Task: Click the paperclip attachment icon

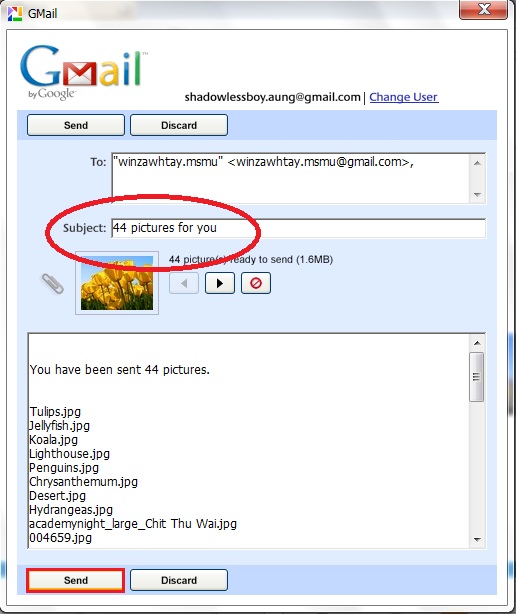Action: (53, 284)
